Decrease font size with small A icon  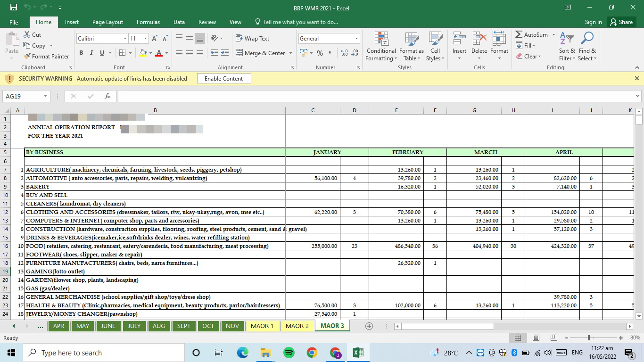point(165,38)
